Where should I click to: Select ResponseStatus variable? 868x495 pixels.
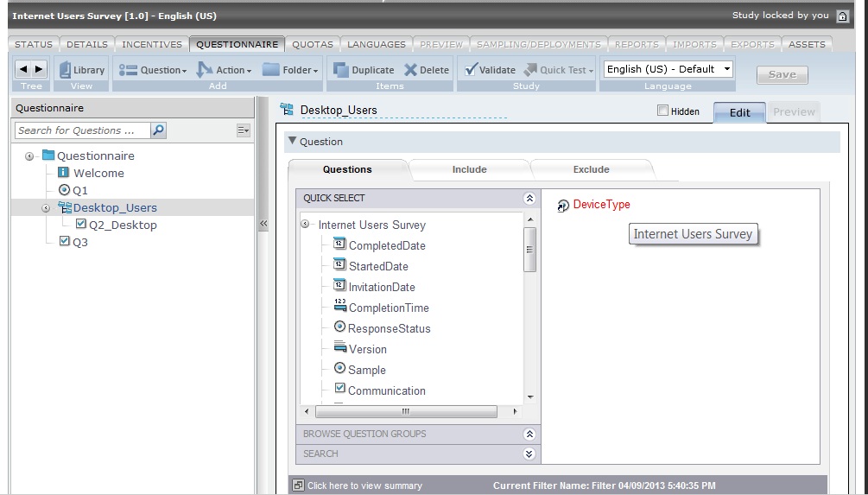tap(382, 328)
